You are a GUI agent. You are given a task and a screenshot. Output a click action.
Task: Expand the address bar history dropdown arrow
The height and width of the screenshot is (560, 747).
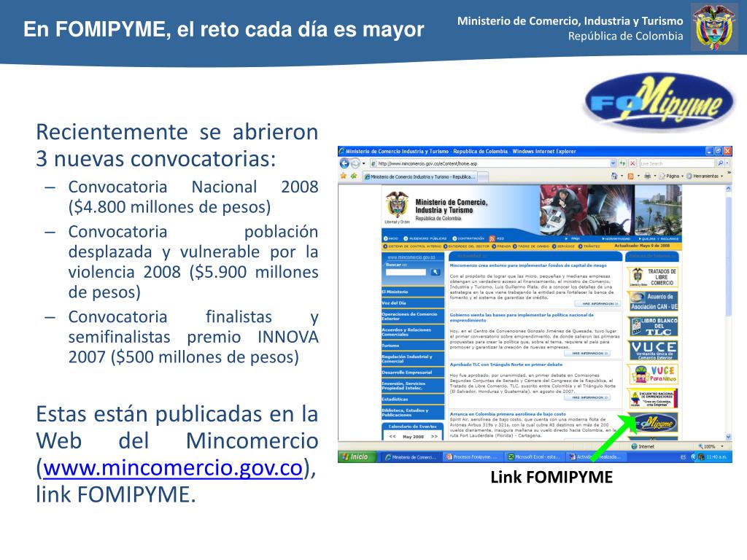pyautogui.click(x=613, y=163)
